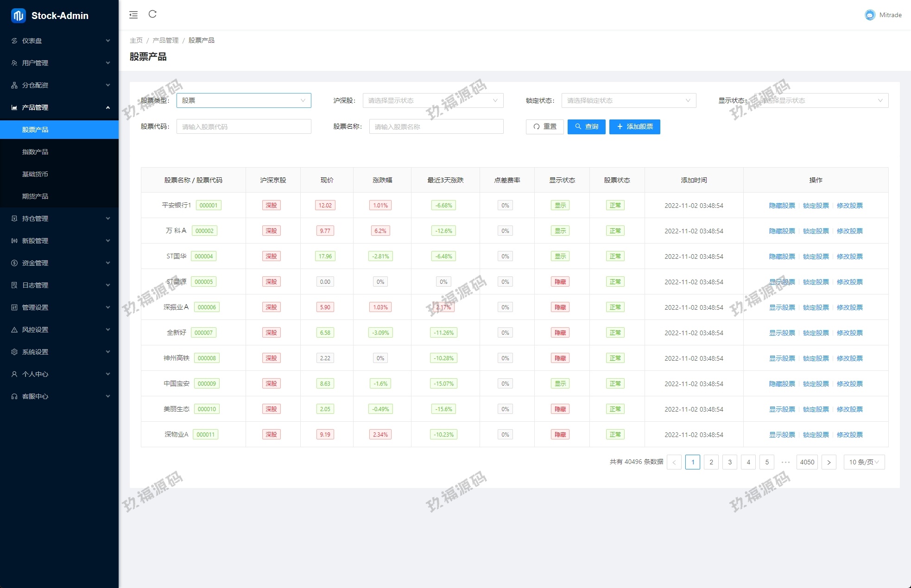Click the page refresh icon

[x=152, y=14]
